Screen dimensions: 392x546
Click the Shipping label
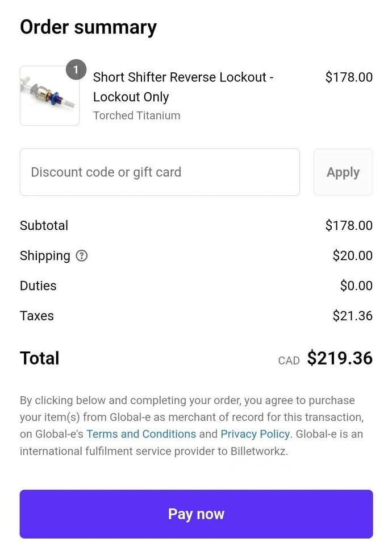45,256
